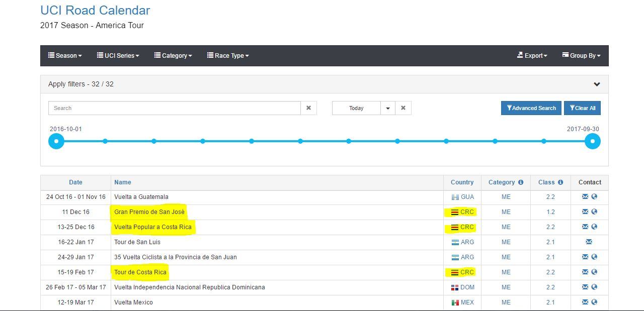
Task: Click the globe icon for Gran Premio de San José
Action: (x=594, y=212)
